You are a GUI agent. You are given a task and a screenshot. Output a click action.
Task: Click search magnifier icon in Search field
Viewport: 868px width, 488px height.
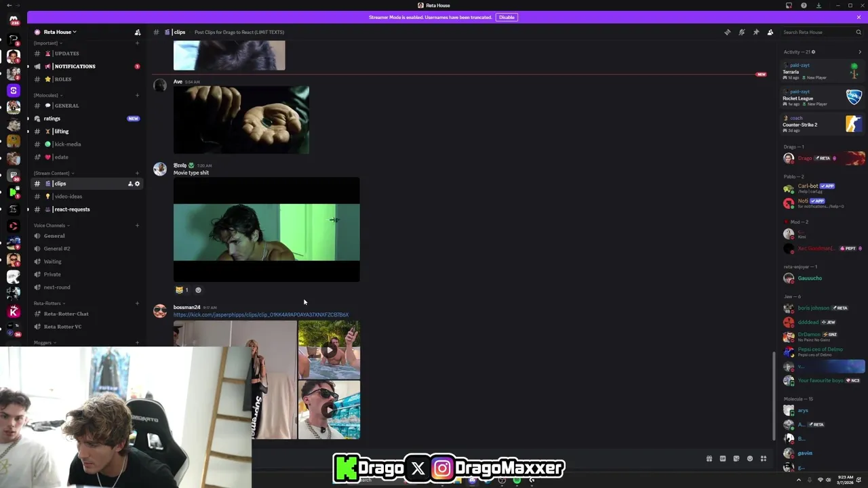coord(859,32)
